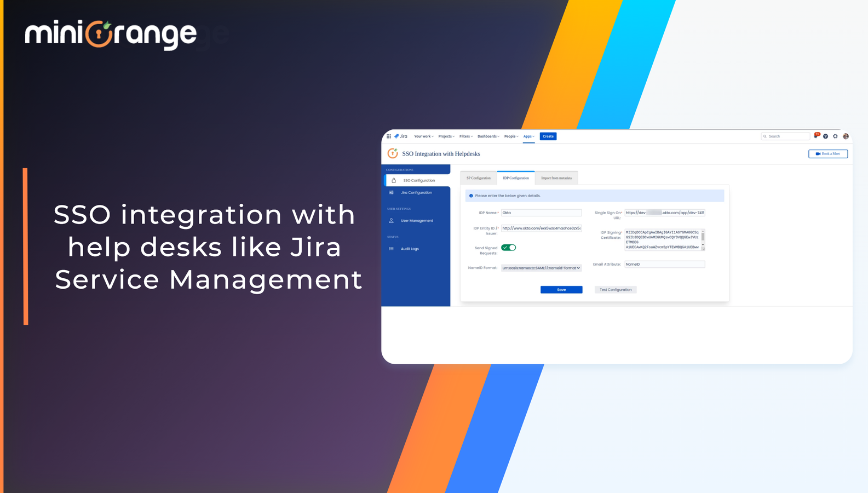This screenshot has width=868, height=493.
Task: Click the person icon for User Management
Action: 391,221
